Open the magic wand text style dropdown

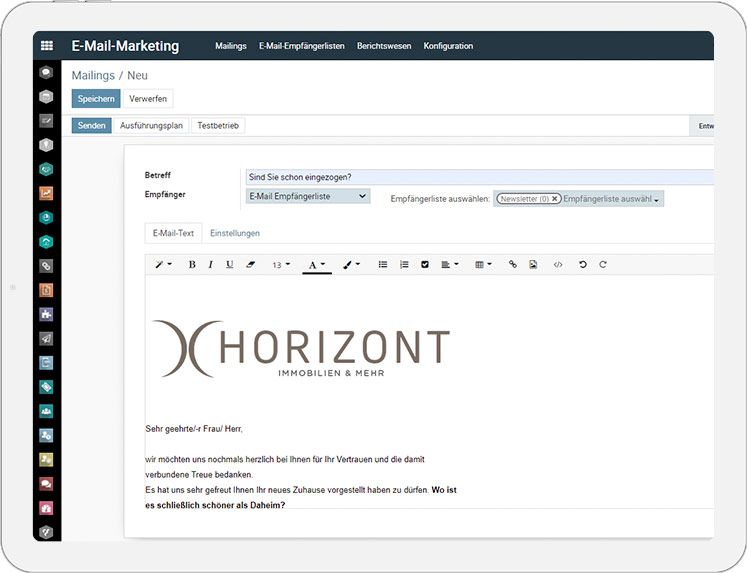163,265
